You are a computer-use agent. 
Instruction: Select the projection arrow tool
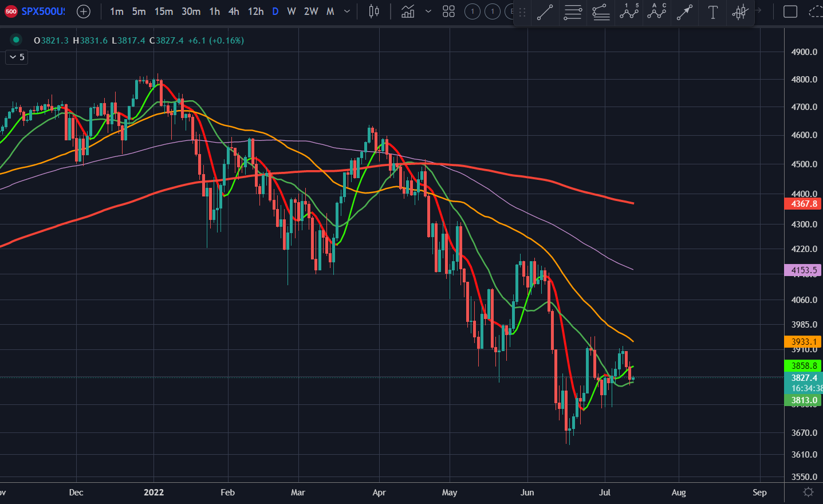click(684, 11)
